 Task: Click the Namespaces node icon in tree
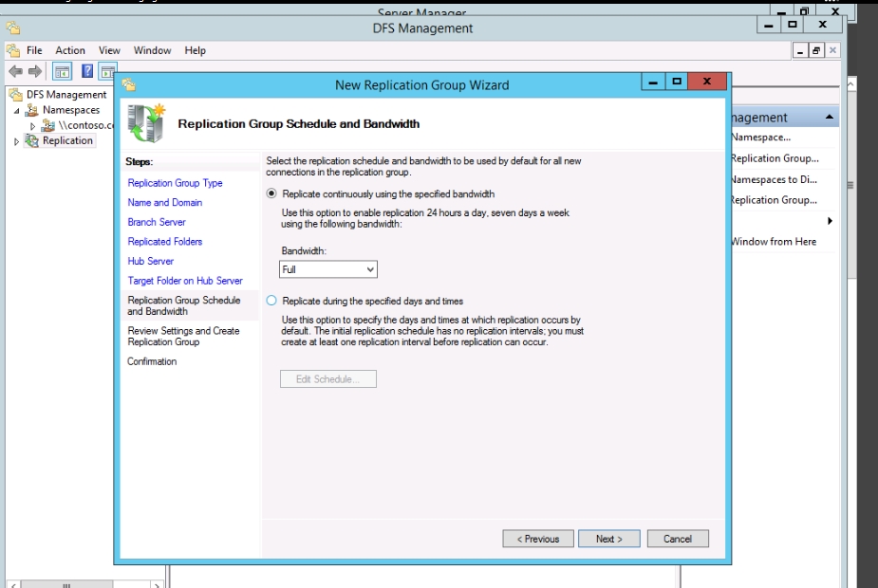pyautogui.click(x=32, y=110)
